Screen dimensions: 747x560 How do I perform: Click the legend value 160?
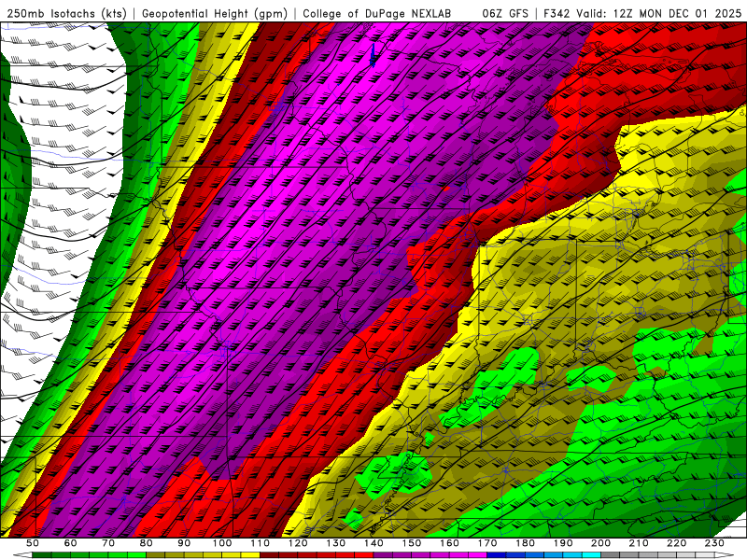(x=449, y=543)
